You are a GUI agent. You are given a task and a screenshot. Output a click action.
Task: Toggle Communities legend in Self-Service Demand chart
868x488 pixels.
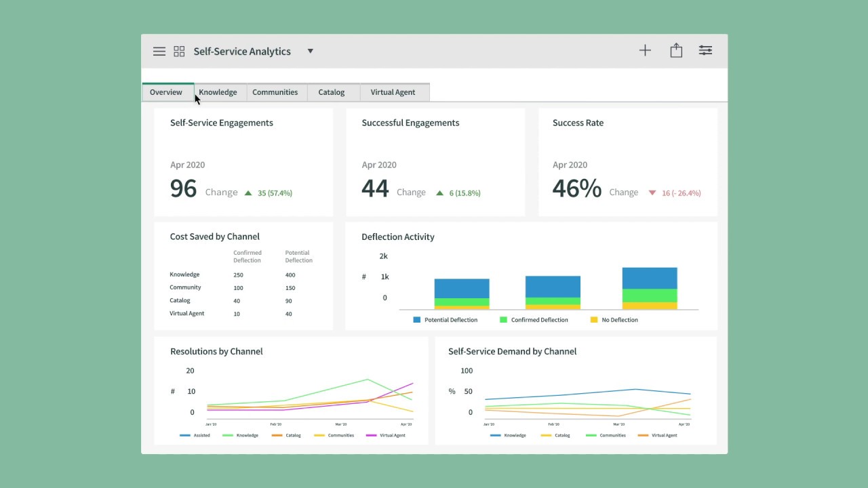click(606, 435)
